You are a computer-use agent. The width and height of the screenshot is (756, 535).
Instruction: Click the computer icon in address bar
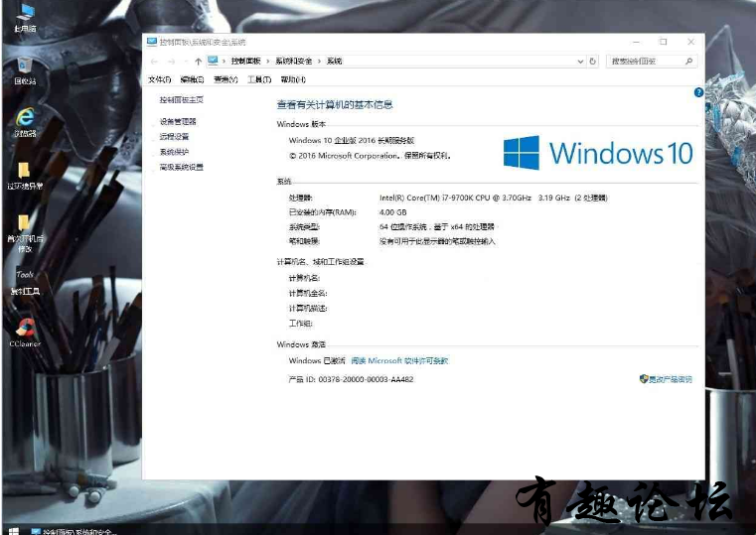(x=213, y=61)
